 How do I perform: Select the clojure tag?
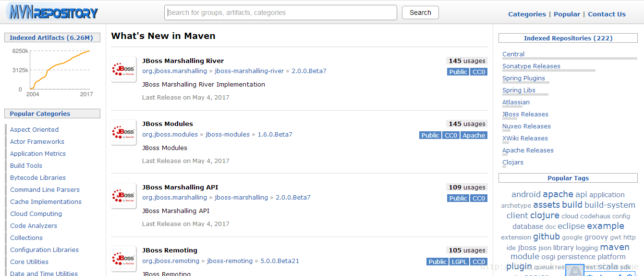pyautogui.click(x=545, y=215)
